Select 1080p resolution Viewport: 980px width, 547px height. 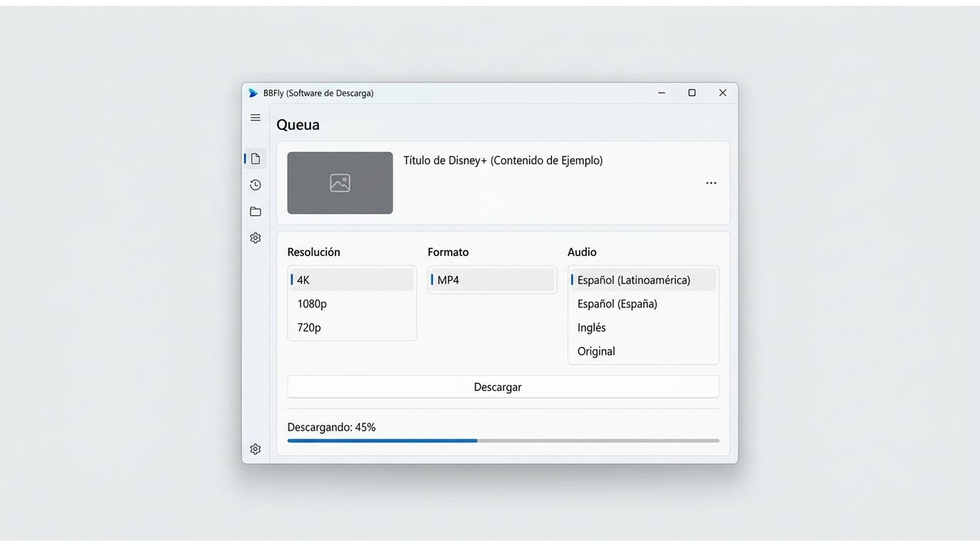pos(352,303)
